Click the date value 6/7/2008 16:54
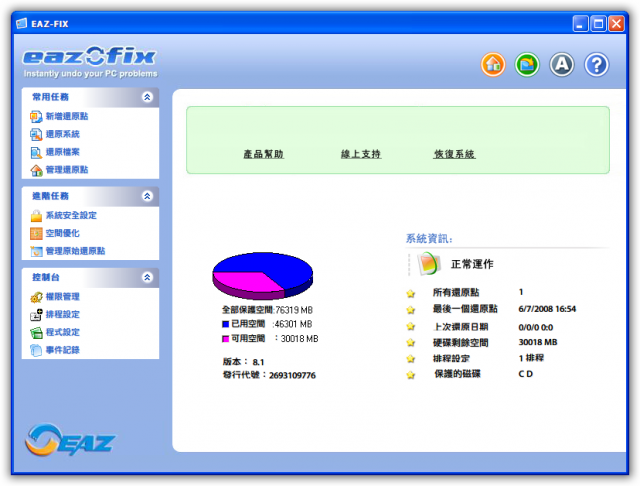The width and height of the screenshot is (640, 486). click(x=547, y=309)
